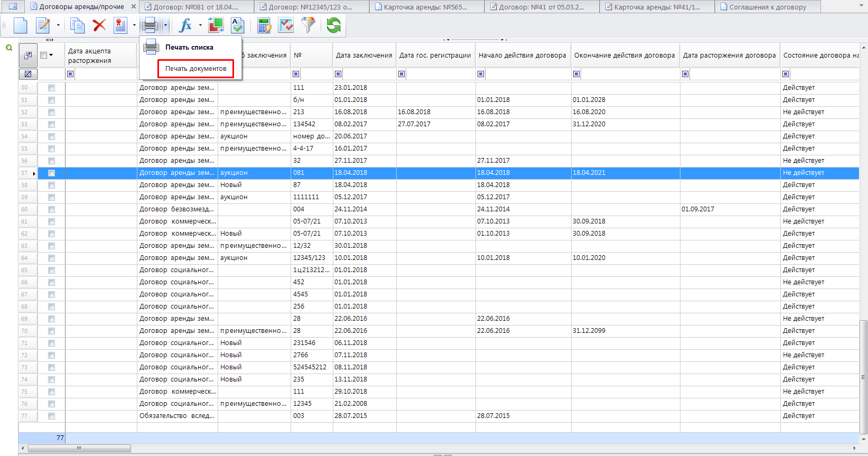Viewport: 868px width, 456px height.
Task: Check the checkbox in row 52
Action: pos(51,112)
